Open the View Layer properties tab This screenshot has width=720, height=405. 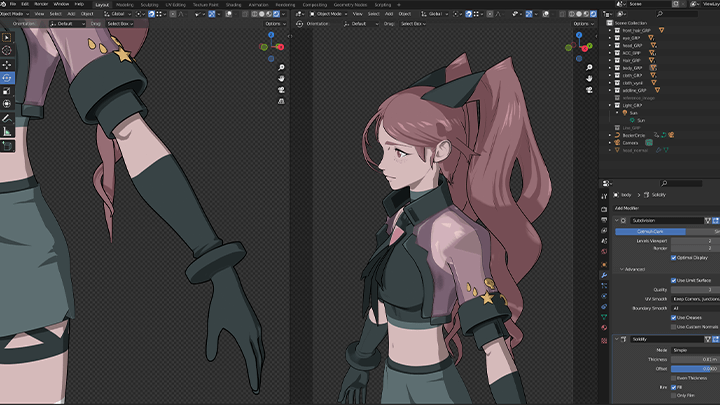coord(604,231)
